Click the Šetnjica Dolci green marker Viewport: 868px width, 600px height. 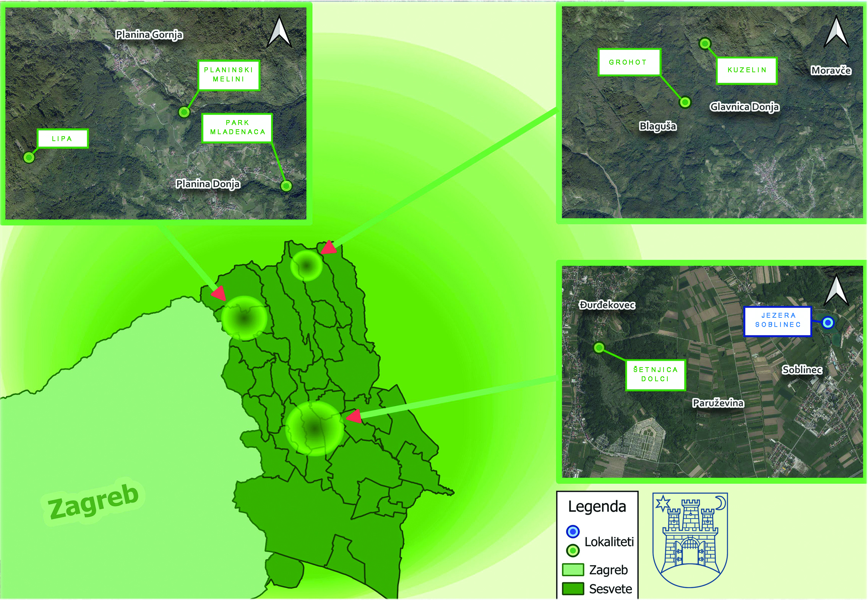pyautogui.click(x=599, y=348)
